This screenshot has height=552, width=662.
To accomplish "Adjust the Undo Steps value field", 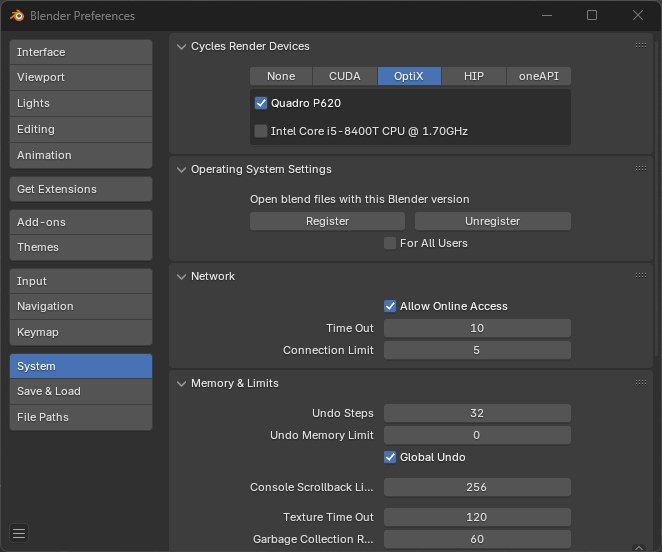I will [x=477, y=413].
